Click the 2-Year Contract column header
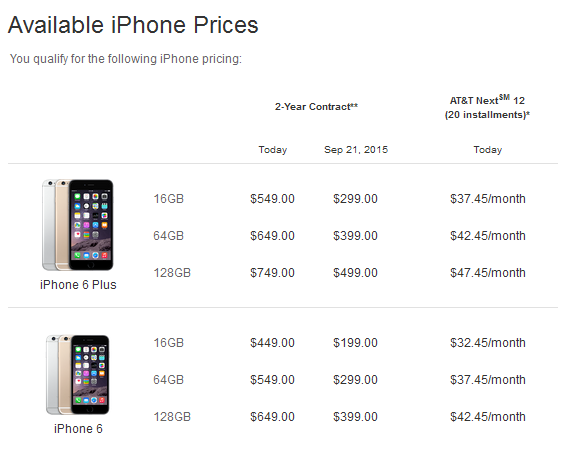 pos(316,107)
